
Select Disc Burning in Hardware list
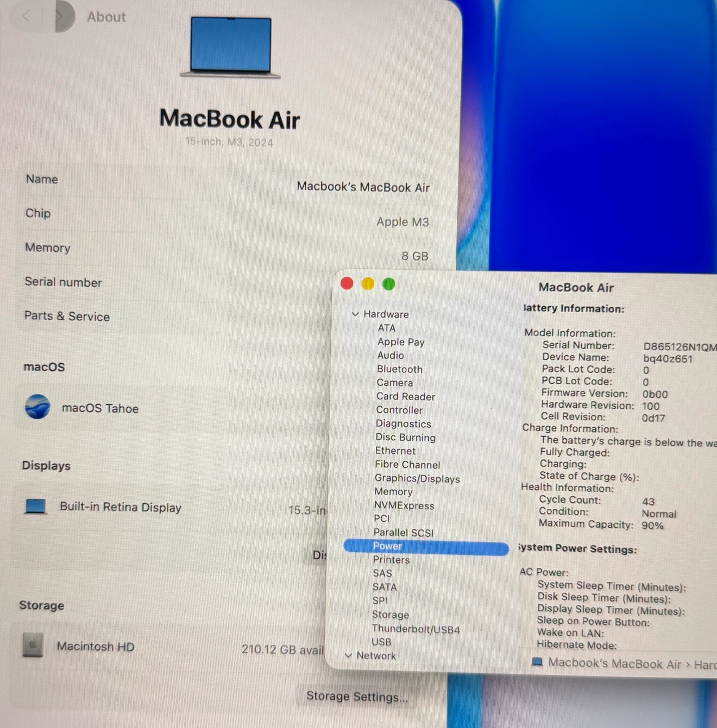tap(405, 437)
